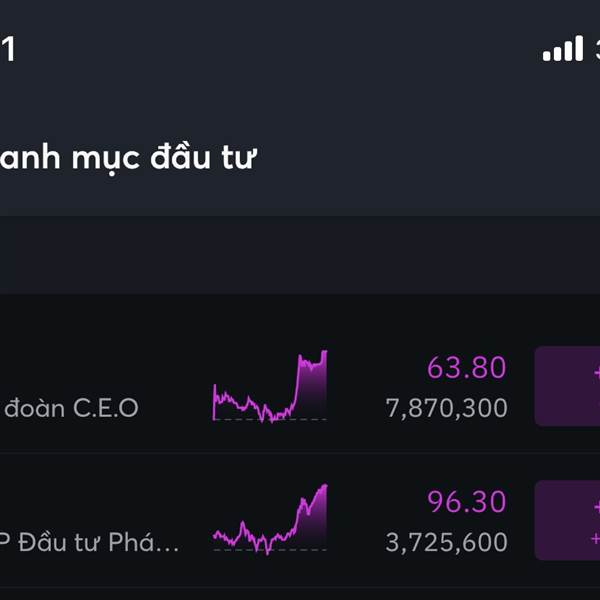Tap the dark column header band below title

(300, 255)
